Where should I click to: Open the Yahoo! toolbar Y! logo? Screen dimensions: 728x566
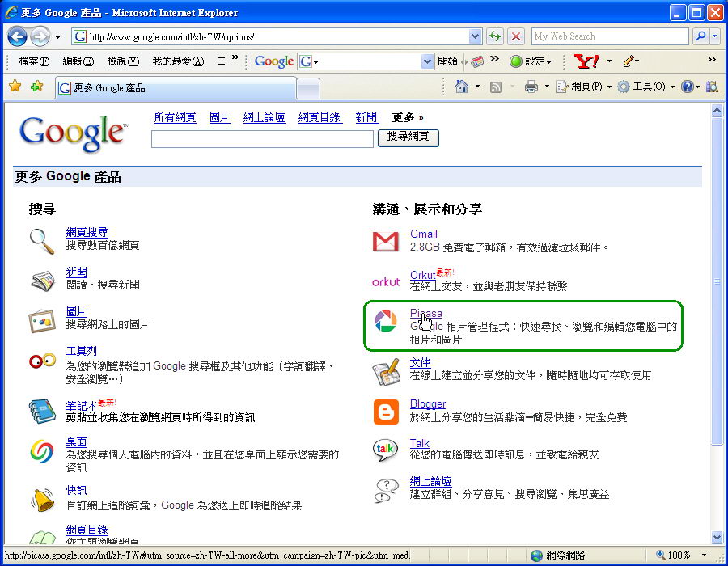(x=586, y=61)
